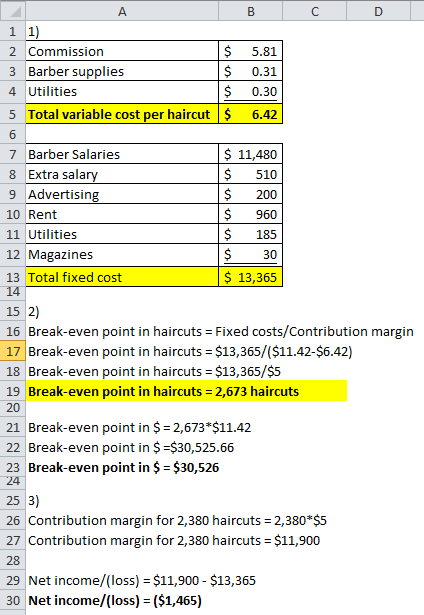The image size is (424, 615).
Task: Select row 5 header
Action: 13,114
